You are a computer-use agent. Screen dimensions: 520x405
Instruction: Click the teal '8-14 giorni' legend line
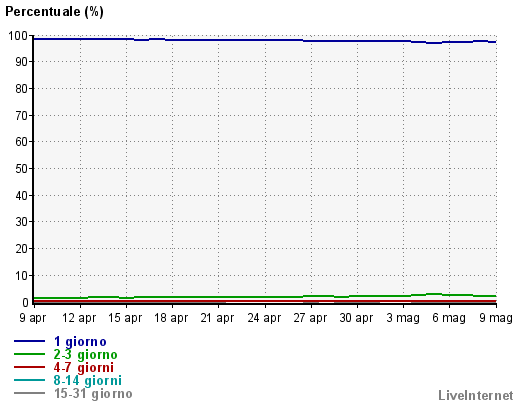pyautogui.click(x=29, y=380)
